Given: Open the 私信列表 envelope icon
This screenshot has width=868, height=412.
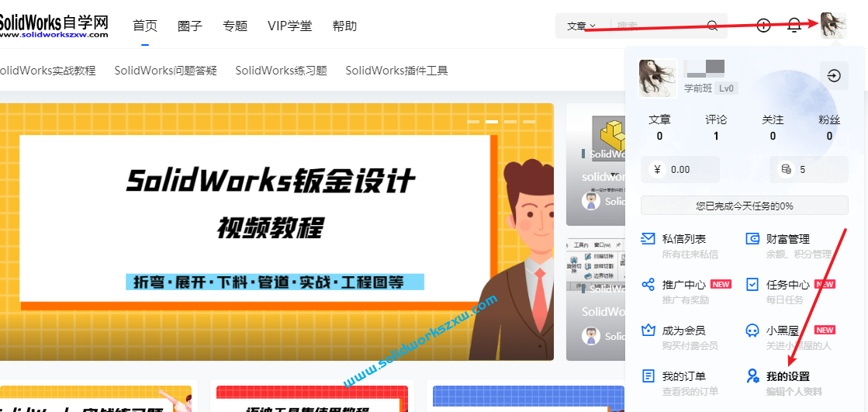Looking at the screenshot, I should pos(648,239).
